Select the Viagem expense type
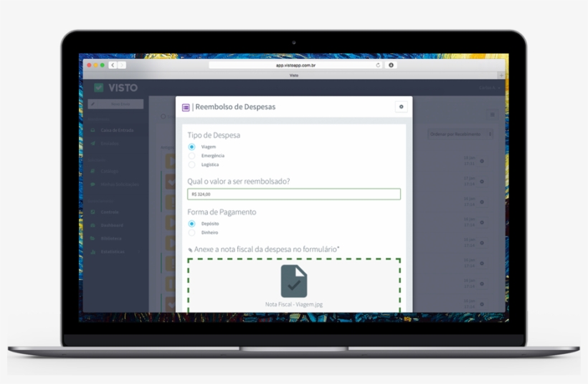Image resolution: width=588 pixels, height=384 pixels. click(x=191, y=146)
